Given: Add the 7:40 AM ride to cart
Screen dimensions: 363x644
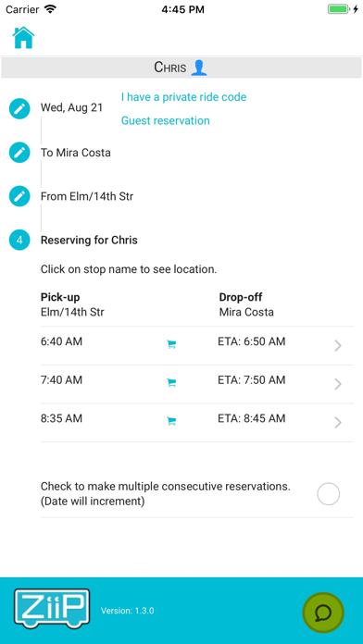Looking at the screenshot, I should (171, 383).
